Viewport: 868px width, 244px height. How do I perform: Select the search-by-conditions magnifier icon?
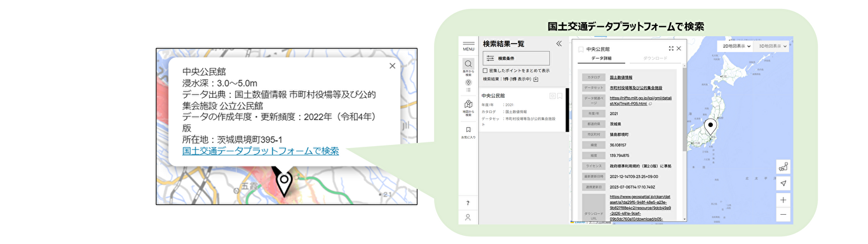click(468, 64)
